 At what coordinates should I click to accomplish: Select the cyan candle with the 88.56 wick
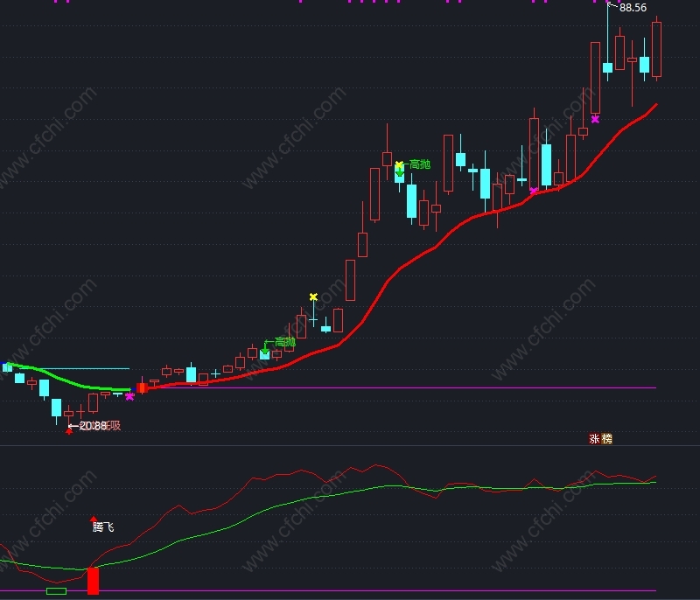[x=607, y=68]
